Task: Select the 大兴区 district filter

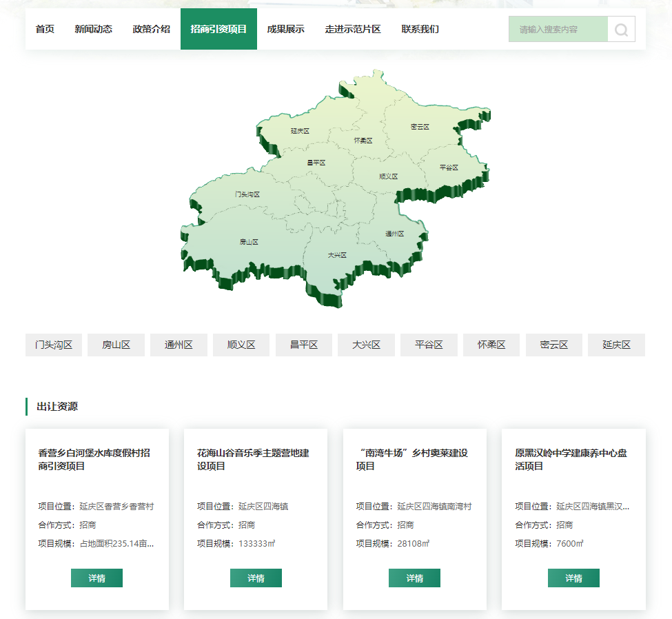Action: pos(366,345)
